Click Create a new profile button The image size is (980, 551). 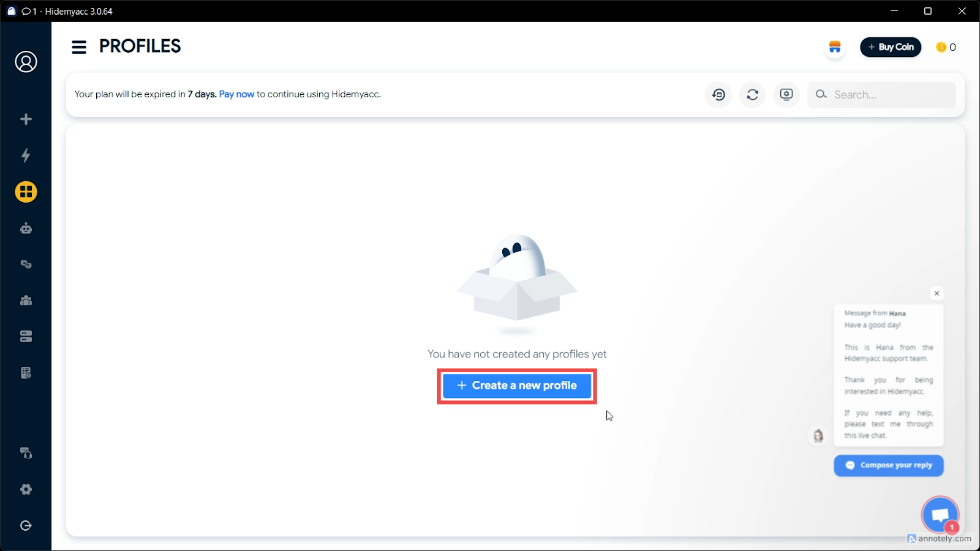point(517,386)
